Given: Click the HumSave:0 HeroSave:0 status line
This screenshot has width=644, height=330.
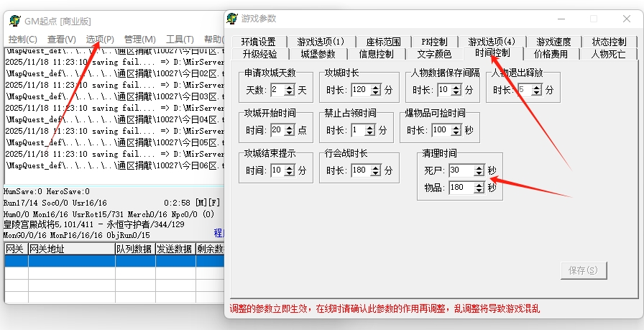Looking at the screenshot, I should tap(47, 191).
